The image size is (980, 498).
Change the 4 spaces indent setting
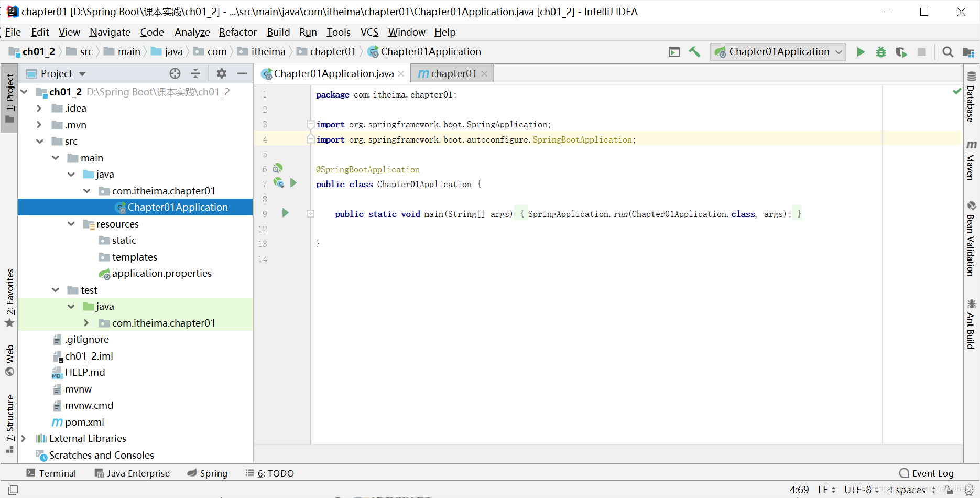(x=911, y=490)
